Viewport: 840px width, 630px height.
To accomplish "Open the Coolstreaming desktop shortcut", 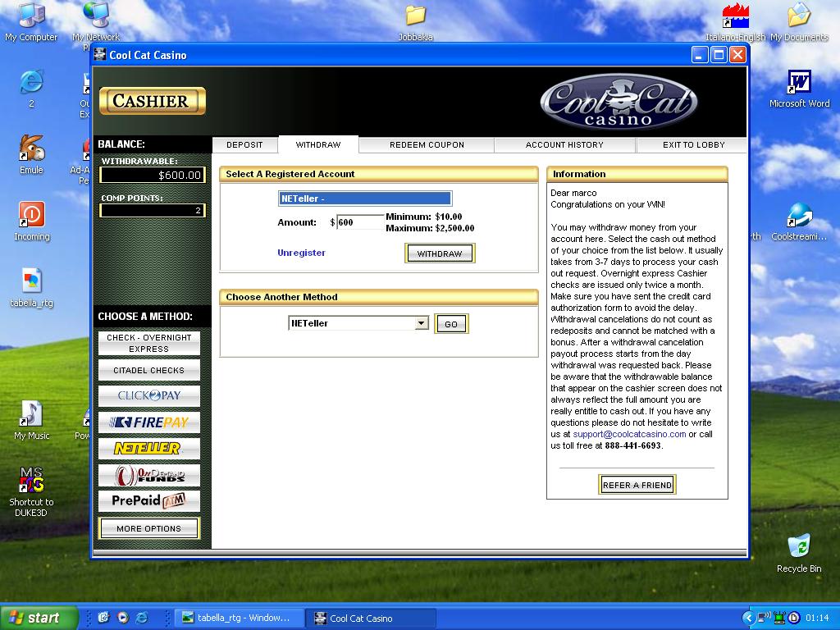I will (x=799, y=221).
